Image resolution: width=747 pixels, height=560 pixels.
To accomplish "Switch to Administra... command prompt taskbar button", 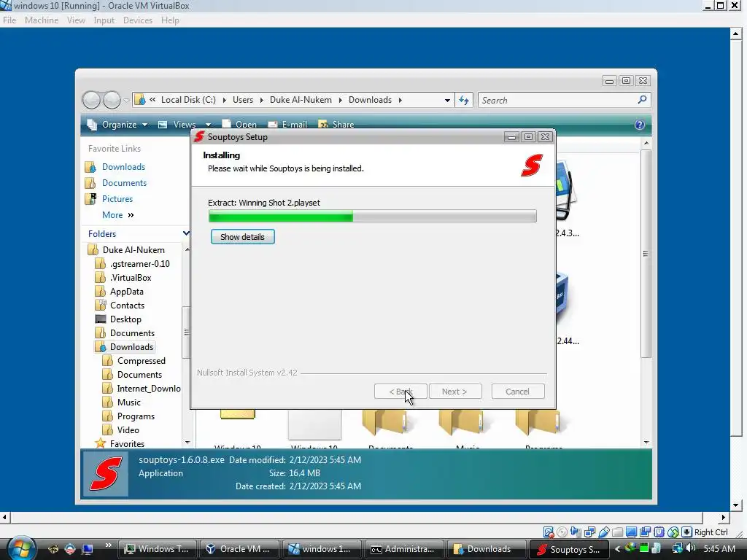I will click(x=403, y=549).
